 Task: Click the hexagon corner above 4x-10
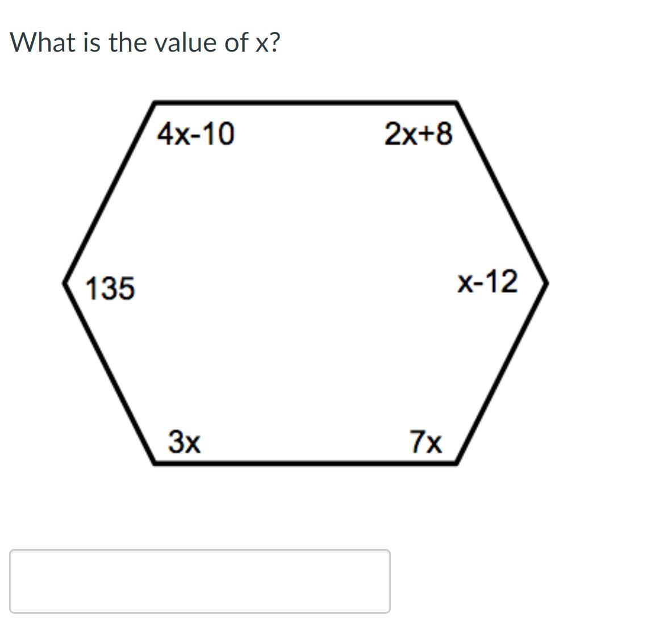coord(155,104)
